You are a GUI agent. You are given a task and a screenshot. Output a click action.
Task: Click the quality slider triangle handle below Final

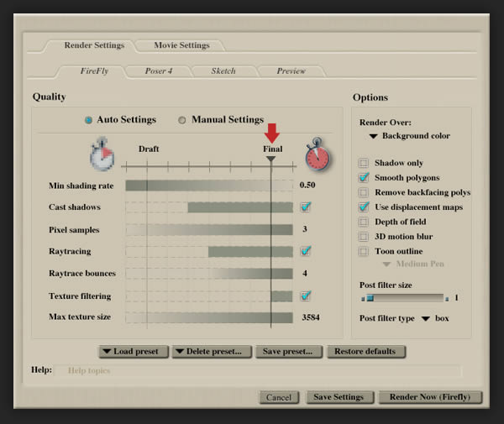coord(271,159)
